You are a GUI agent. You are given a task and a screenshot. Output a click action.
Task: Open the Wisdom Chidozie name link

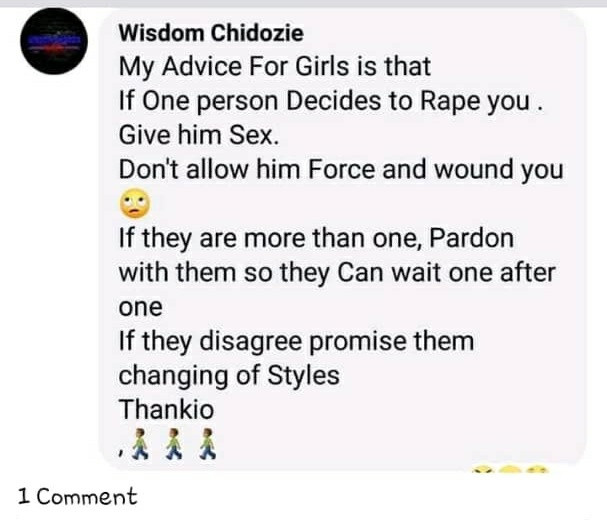click(x=211, y=33)
